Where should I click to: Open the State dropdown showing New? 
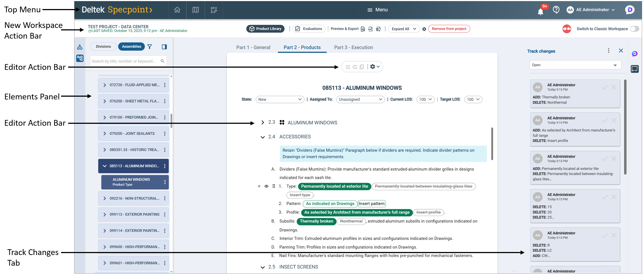[x=280, y=99]
